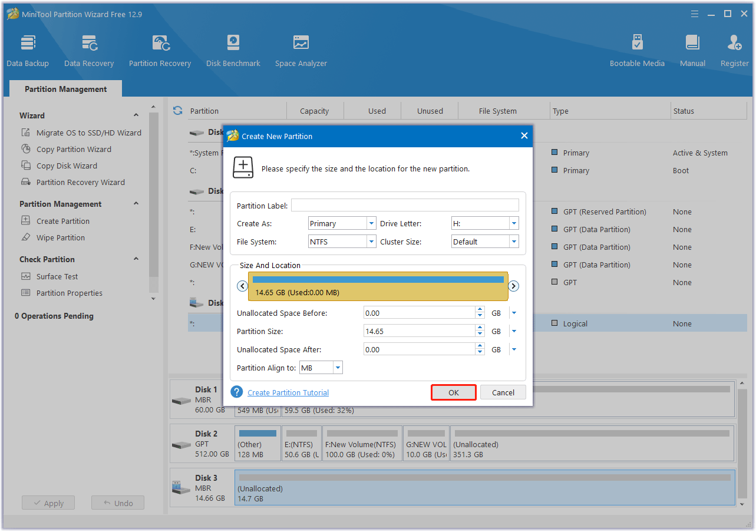Image resolution: width=756 pixels, height=532 pixels.
Task: Open the Create Partition Tutorial link
Action: (x=288, y=392)
